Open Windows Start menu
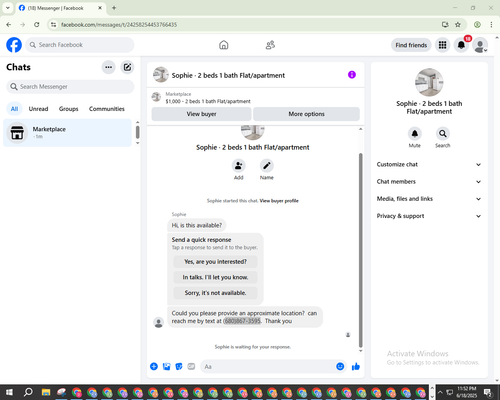Screen dimensions: 500x400 (9, 392)
